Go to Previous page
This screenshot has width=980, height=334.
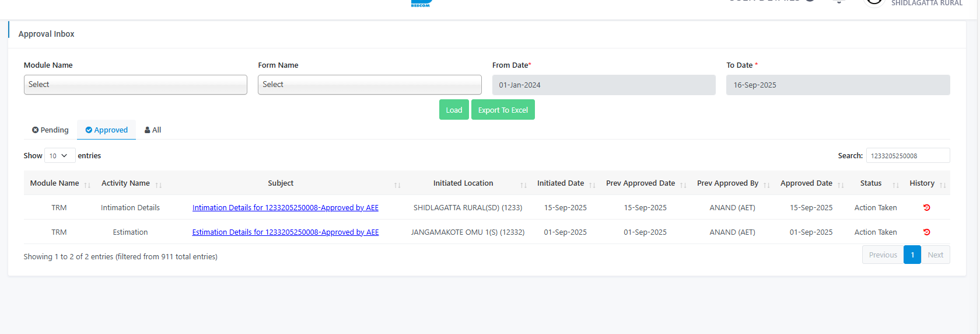(883, 255)
